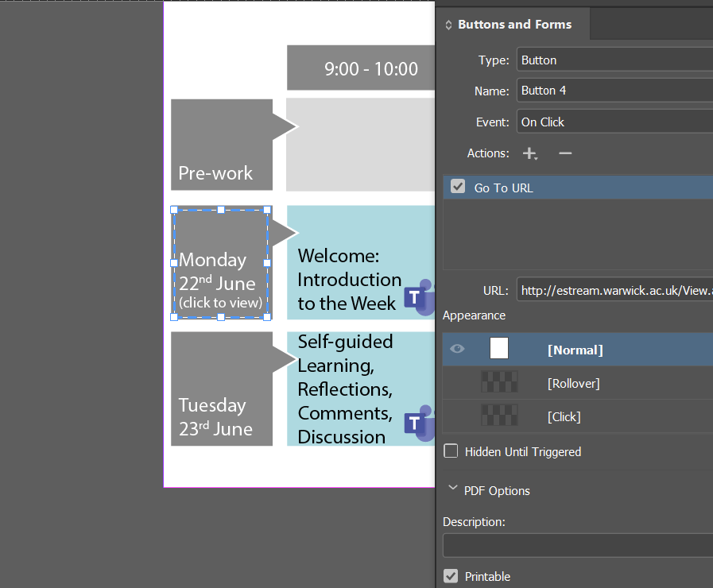Click the Tuesday 23rd June shape on the page

221,389
